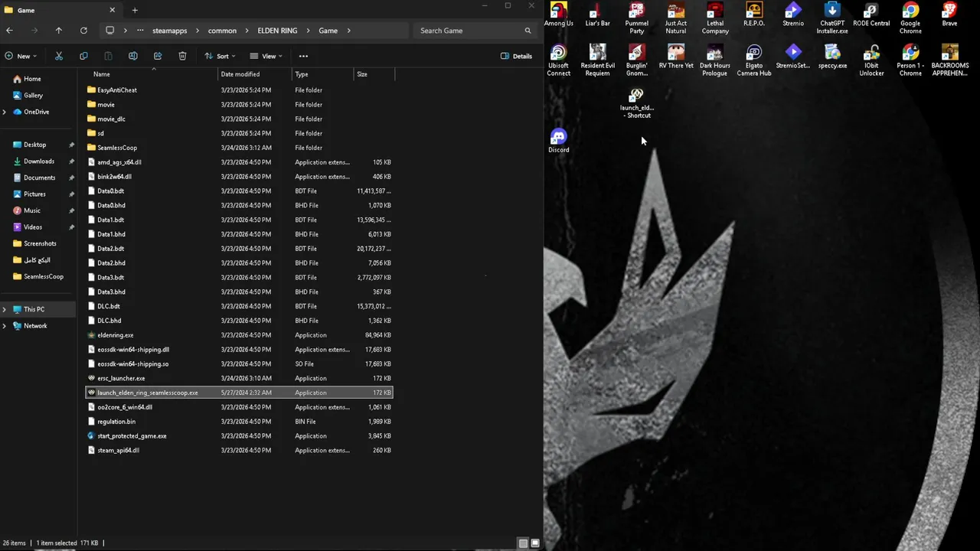Select regulation.bin in file list
This screenshot has height=551, width=980.
pos(239,422)
